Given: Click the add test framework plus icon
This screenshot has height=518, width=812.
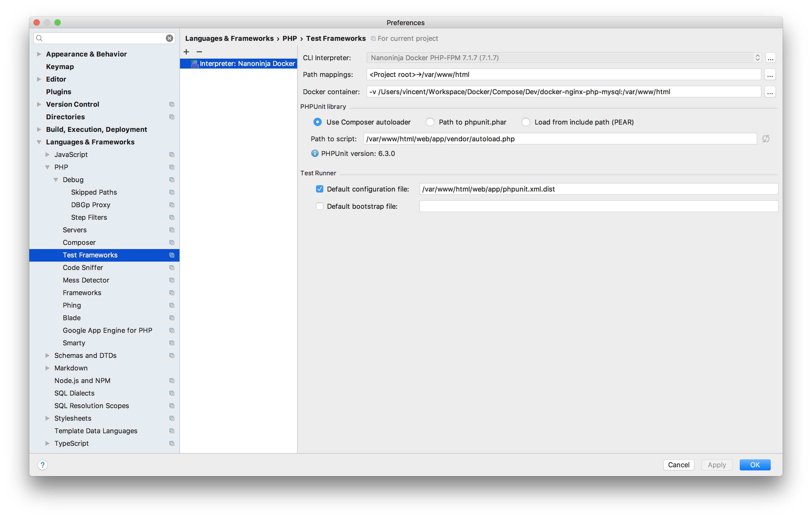Looking at the screenshot, I should coord(186,52).
